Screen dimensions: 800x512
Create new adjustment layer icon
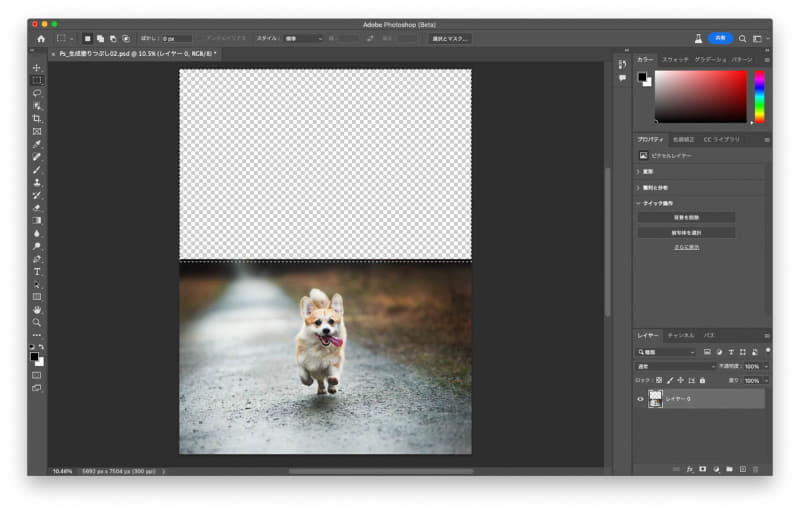click(716, 469)
